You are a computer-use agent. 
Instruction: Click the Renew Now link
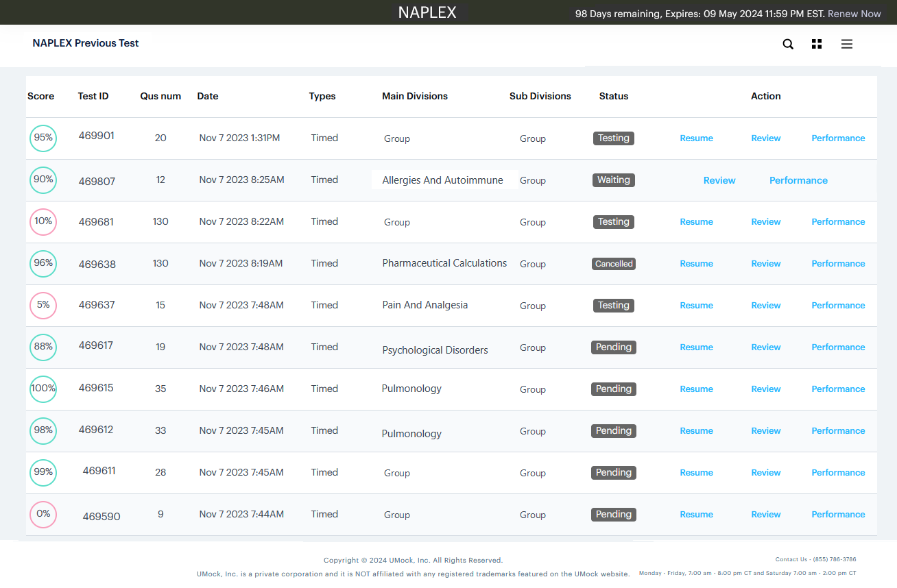(854, 14)
